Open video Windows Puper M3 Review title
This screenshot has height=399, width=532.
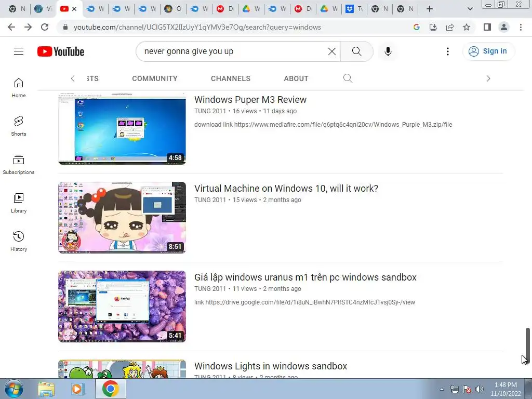(x=250, y=99)
